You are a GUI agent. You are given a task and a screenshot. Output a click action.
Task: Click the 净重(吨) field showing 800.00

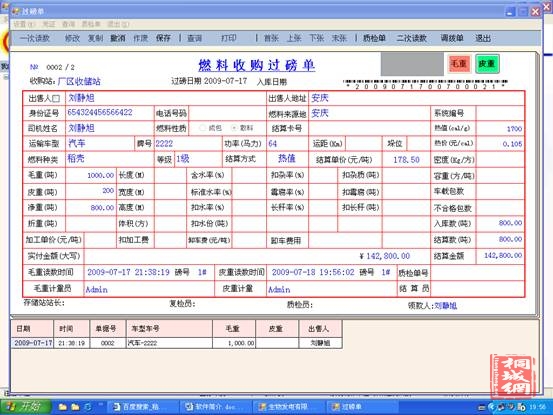(91, 208)
